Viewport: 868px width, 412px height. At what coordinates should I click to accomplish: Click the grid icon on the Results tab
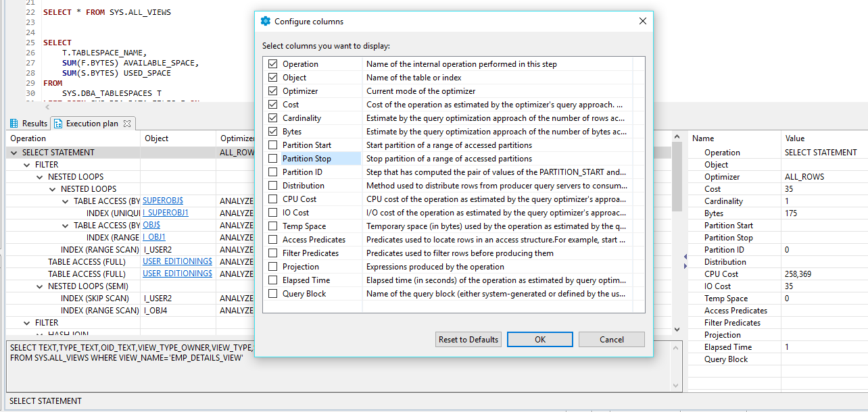(x=14, y=123)
